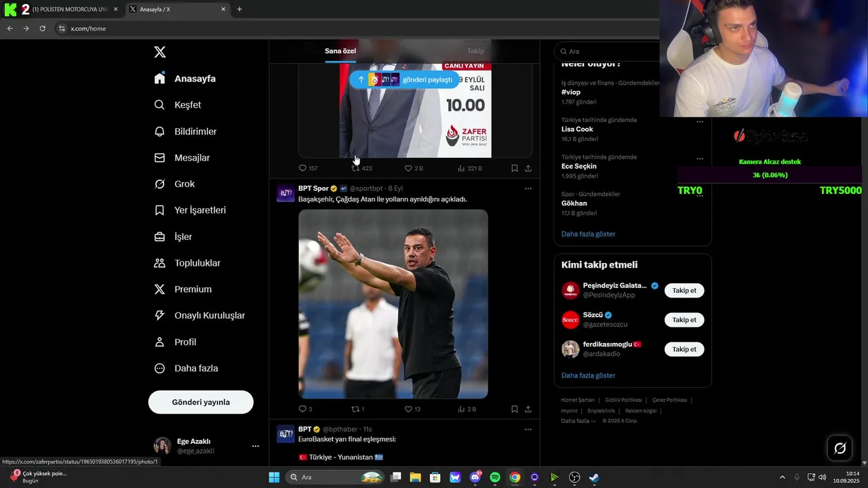Bookmark the BPT Spor post

(515, 409)
